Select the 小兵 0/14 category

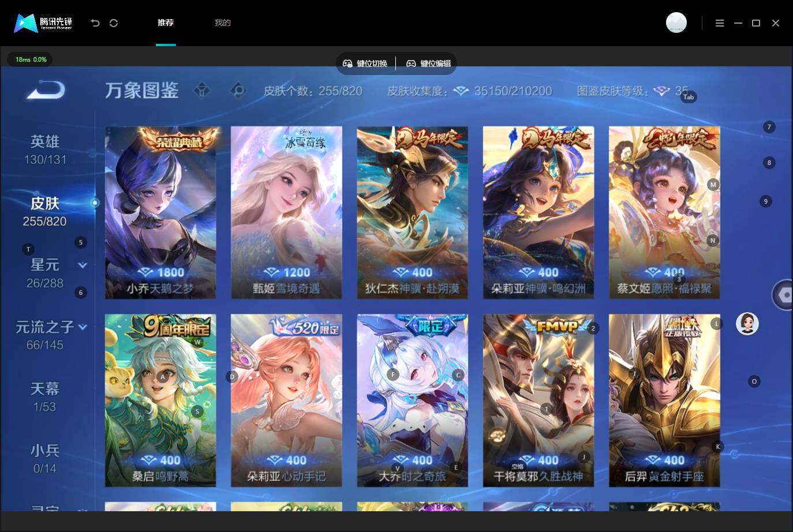pyautogui.click(x=45, y=459)
